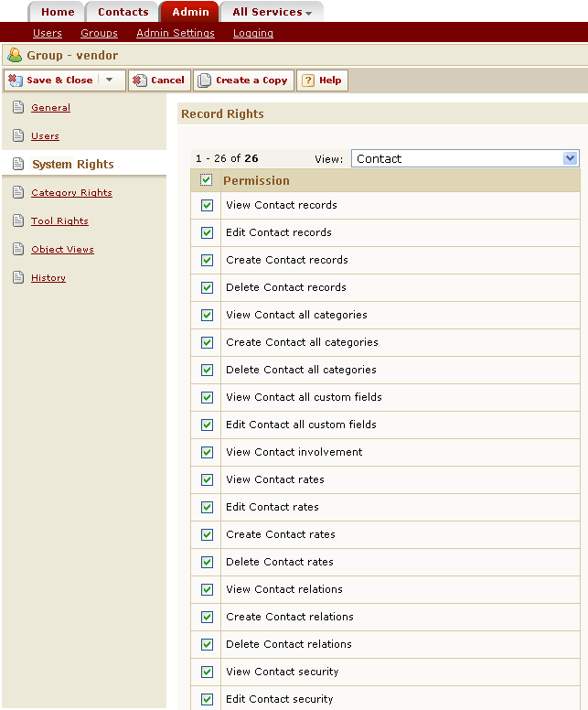Image resolution: width=588 pixels, height=710 pixels.
Task: Open the General section link
Action: click(x=50, y=107)
